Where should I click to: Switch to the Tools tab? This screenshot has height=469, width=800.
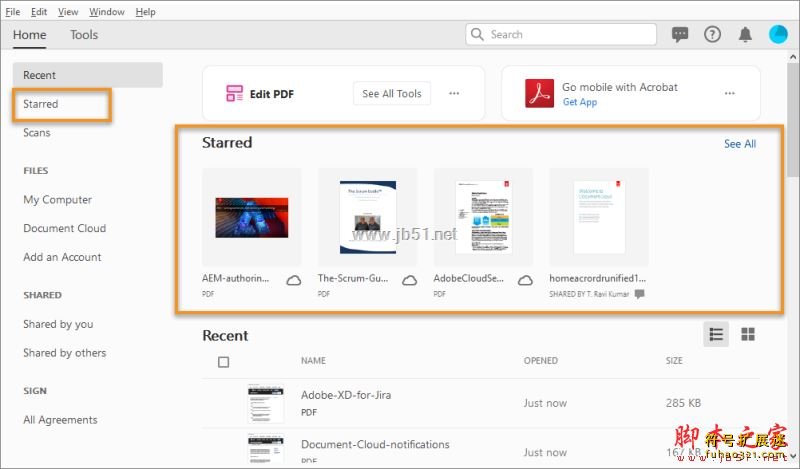(84, 35)
